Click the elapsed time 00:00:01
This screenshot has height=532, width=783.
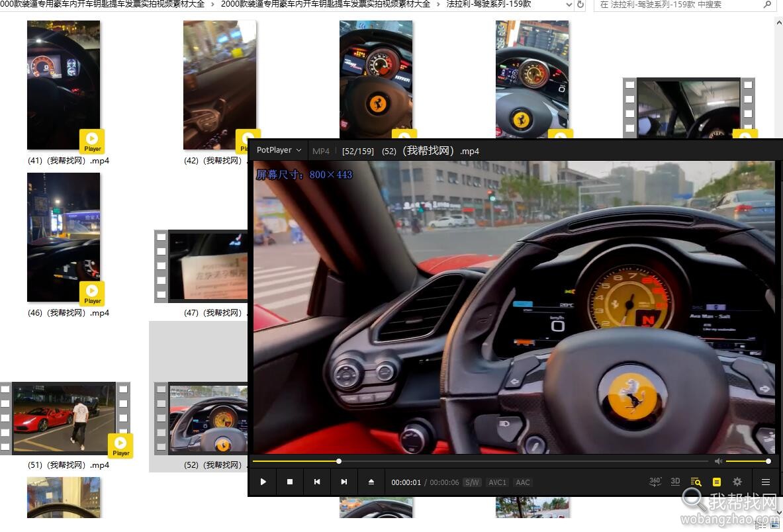coord(406,482)
